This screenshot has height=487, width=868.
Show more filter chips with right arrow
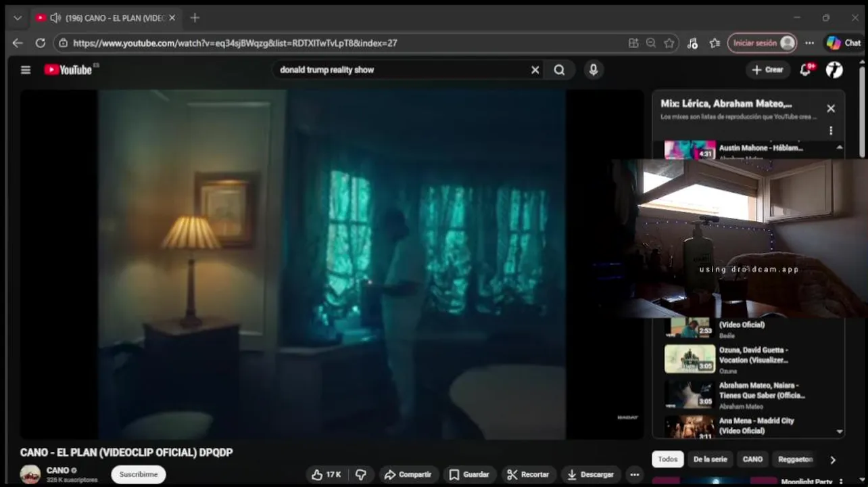tap(833, 460)
